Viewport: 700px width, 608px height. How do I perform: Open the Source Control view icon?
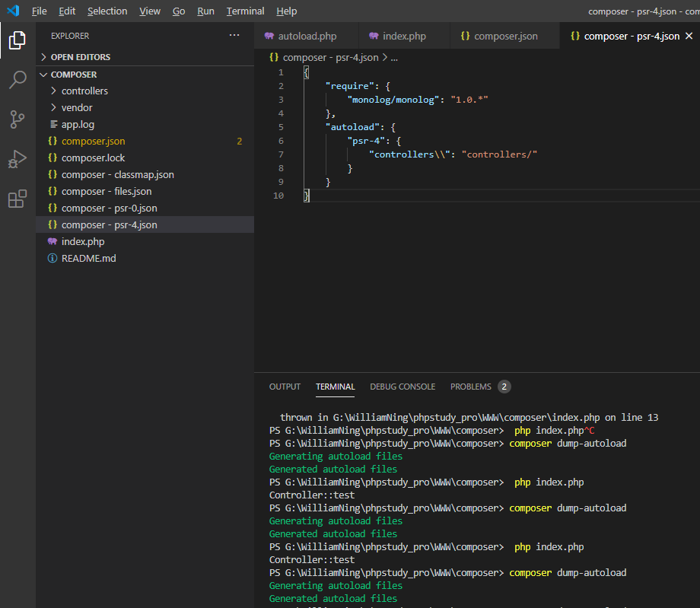pyautogui.click(x=17, y=119)
